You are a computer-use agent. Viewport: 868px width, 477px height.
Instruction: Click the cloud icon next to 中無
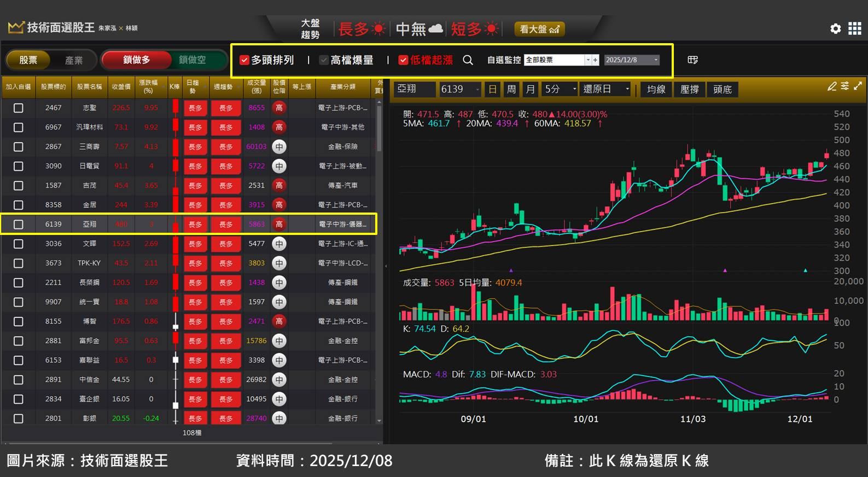tap(435, 28)
